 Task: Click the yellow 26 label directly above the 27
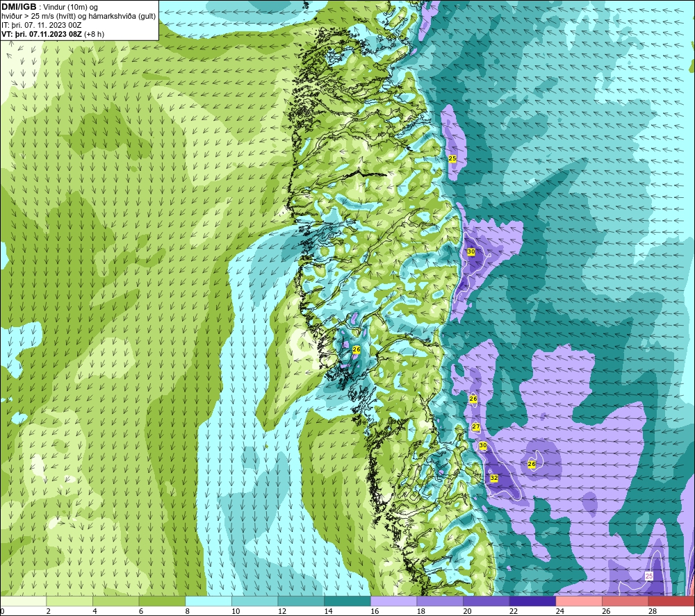pos(473,399)
